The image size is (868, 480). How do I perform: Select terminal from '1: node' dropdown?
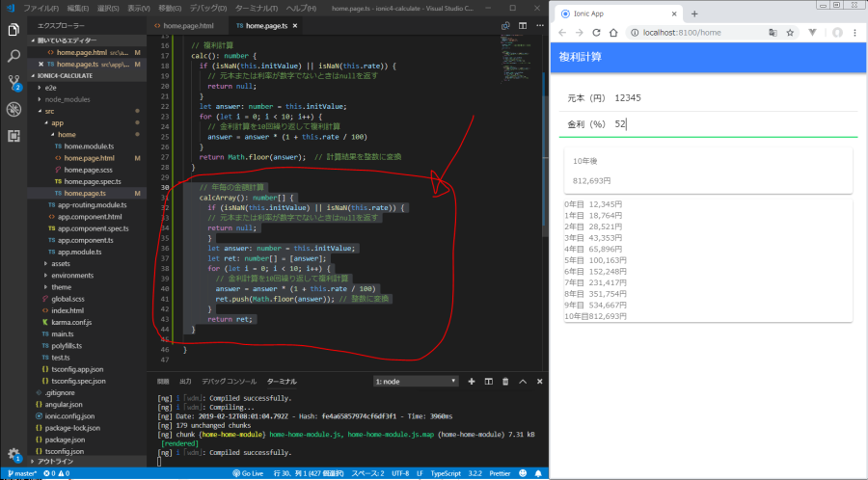pos(416,381)
